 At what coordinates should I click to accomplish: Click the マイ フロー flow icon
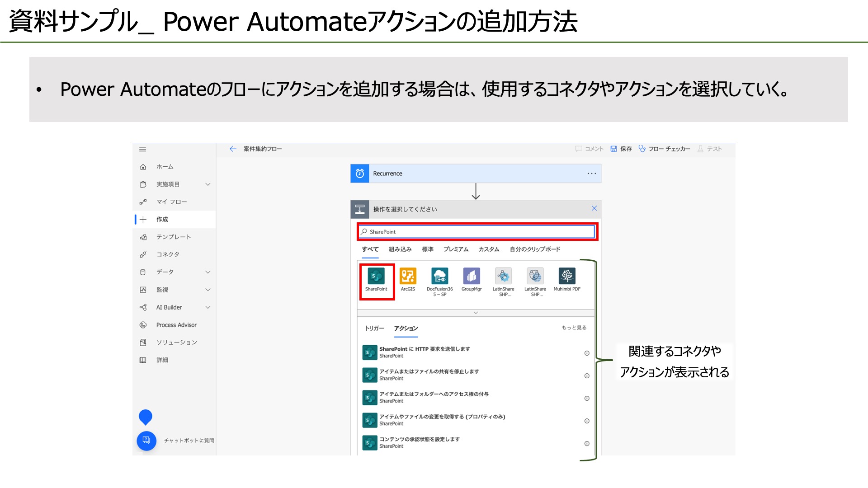point(143,202)
